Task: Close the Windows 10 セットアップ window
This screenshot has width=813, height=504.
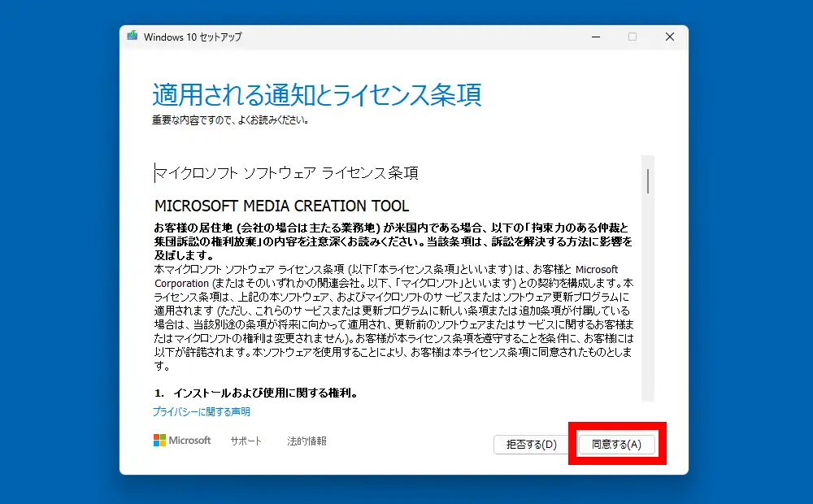Action: coord(670,37)
